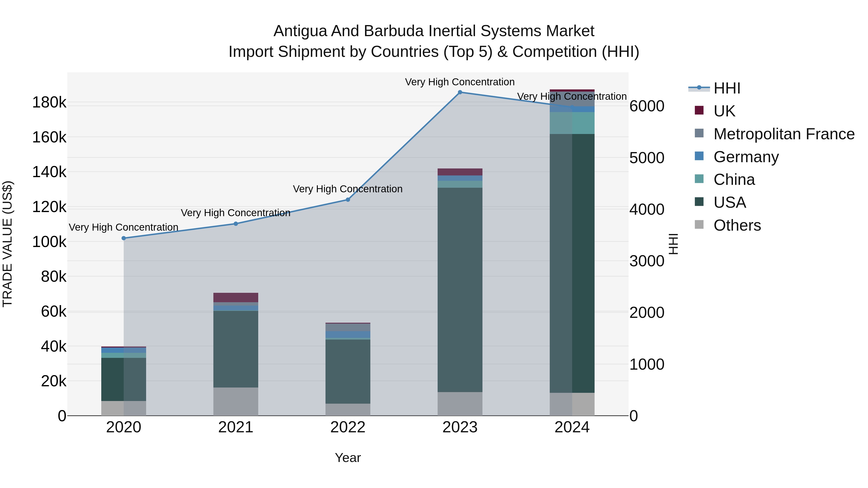Click the HHI right axis title
Viewport: 868px width, 488px height.
pos(673,244)
